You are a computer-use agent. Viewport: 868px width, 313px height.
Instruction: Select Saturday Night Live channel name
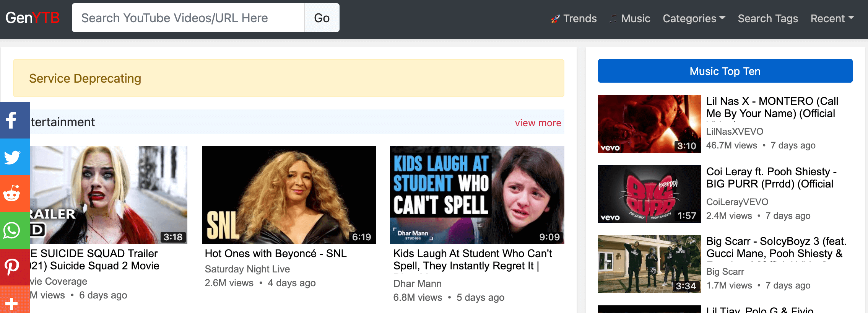pos(247,269)
